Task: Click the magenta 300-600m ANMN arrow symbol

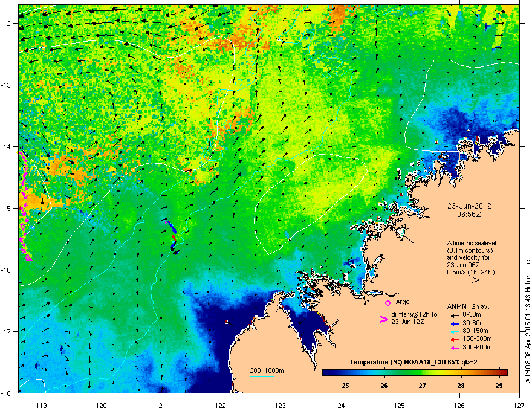Action: pos(455,348)
